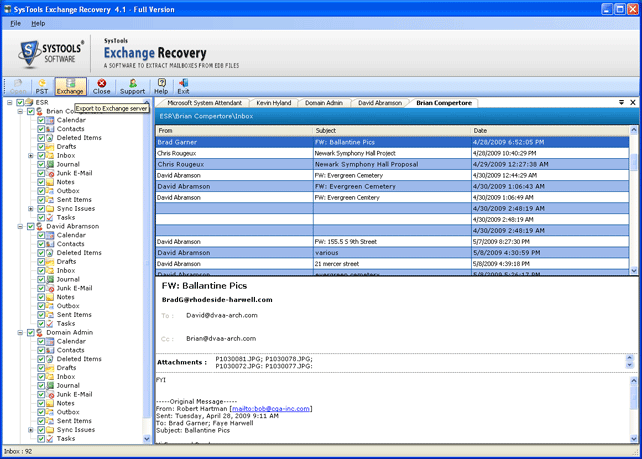Select the Exchange export toolbar button
This screenshot has height=459, width=642.
pos(70,86)
